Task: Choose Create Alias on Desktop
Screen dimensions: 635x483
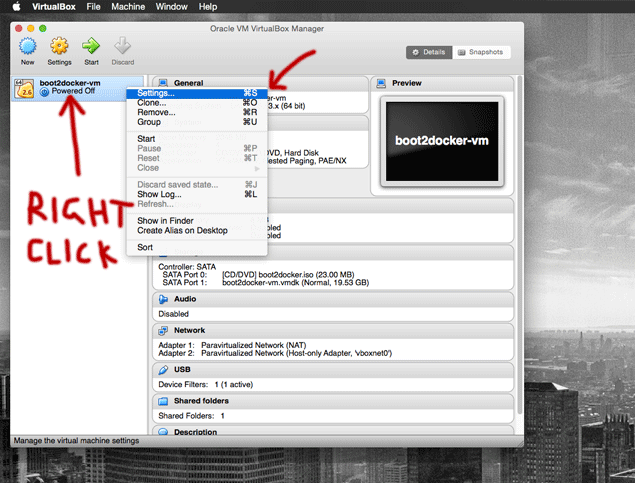Action: pos(197,230)
